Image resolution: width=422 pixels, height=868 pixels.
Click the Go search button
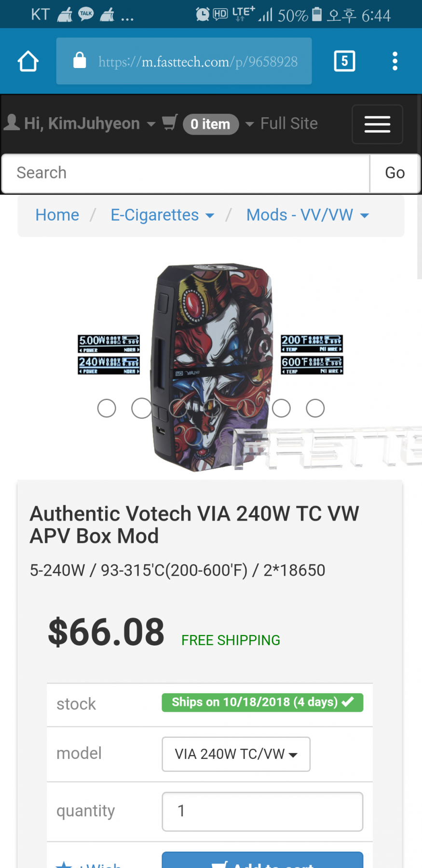click(395, 173)
